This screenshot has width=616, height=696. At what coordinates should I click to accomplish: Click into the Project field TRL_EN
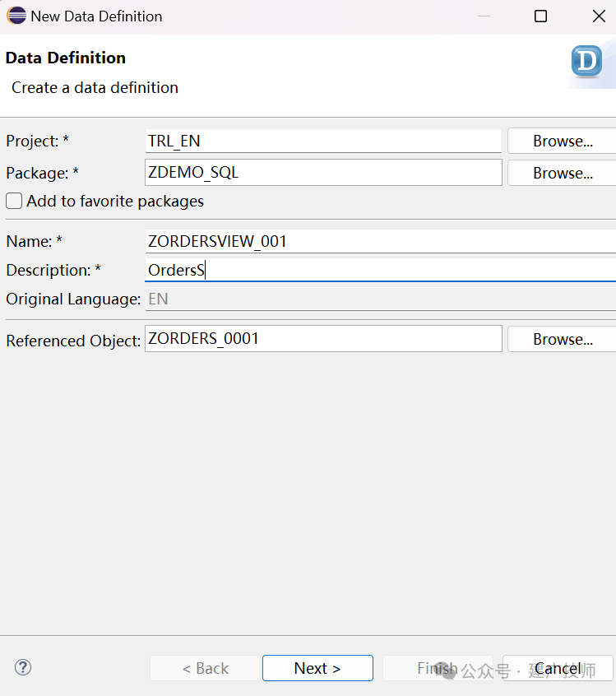pyautogui.click(x=323, y=142)
